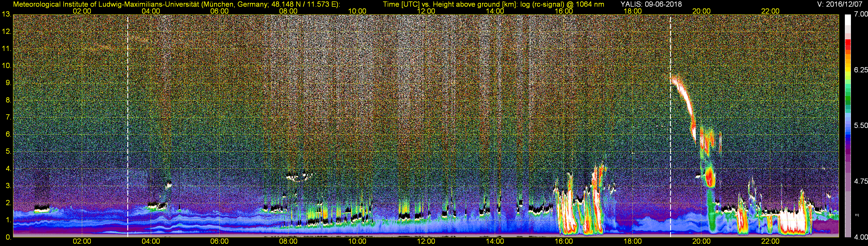Click the "1." height axis label
868x246 pixels.
8,220
